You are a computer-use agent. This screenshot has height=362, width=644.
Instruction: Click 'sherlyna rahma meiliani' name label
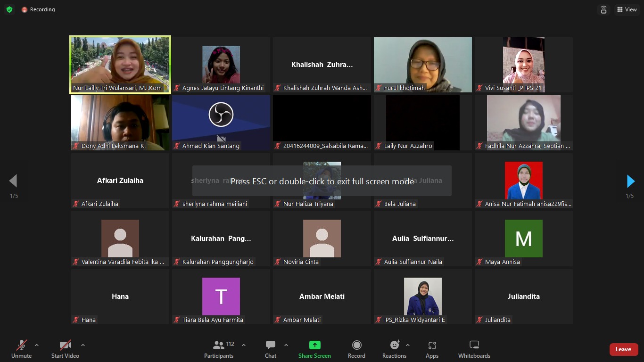point(215,204)
